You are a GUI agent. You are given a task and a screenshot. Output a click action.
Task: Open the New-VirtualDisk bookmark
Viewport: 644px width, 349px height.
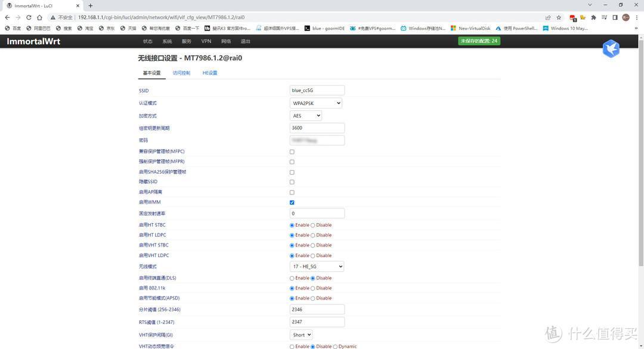click(470, 29)
